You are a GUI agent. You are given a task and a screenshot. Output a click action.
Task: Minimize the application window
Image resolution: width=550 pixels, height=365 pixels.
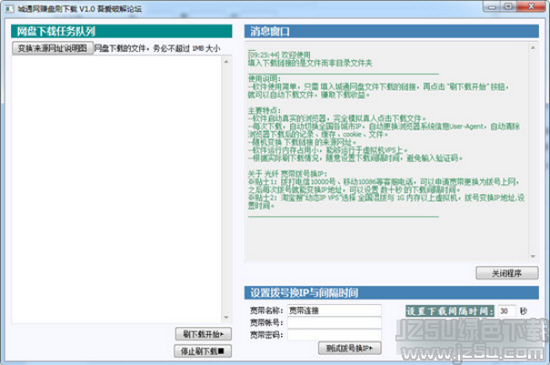(492, 7)
